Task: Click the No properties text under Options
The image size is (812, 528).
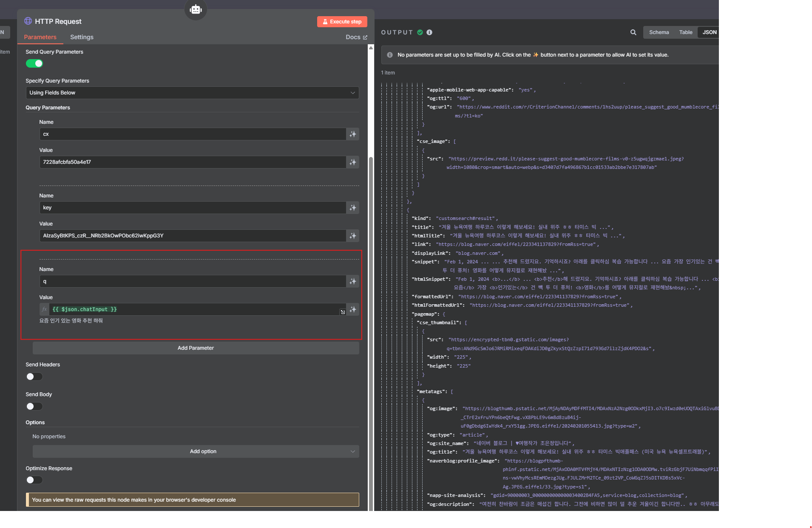Action: (49, 437)
